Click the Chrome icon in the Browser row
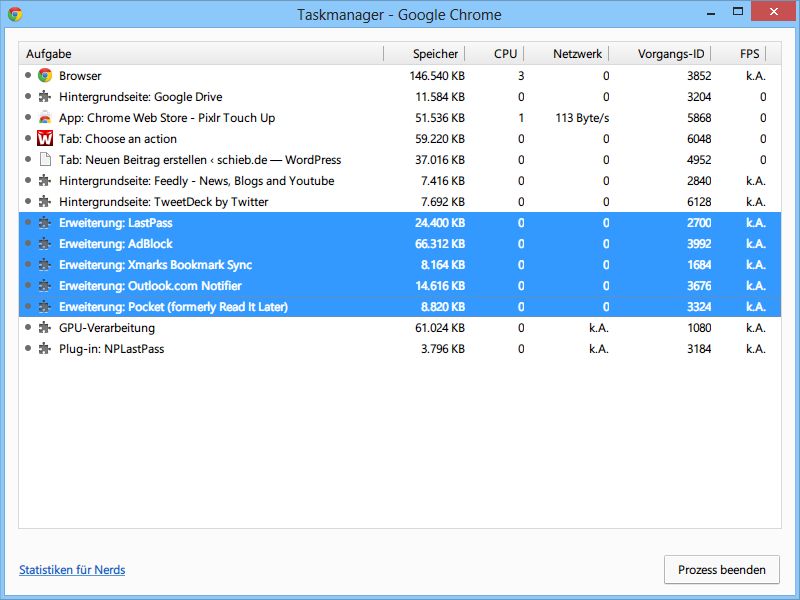800x600 pixels. click(x=45, y=76)
